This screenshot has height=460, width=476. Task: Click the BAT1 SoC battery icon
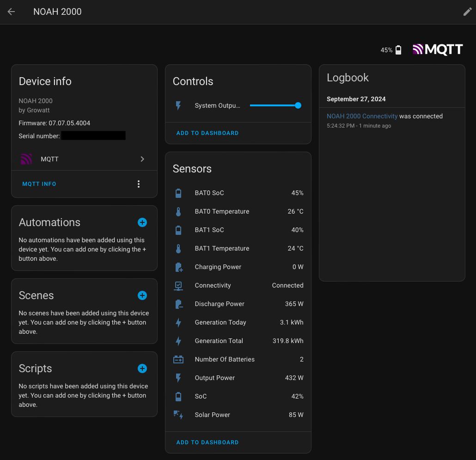178,230
